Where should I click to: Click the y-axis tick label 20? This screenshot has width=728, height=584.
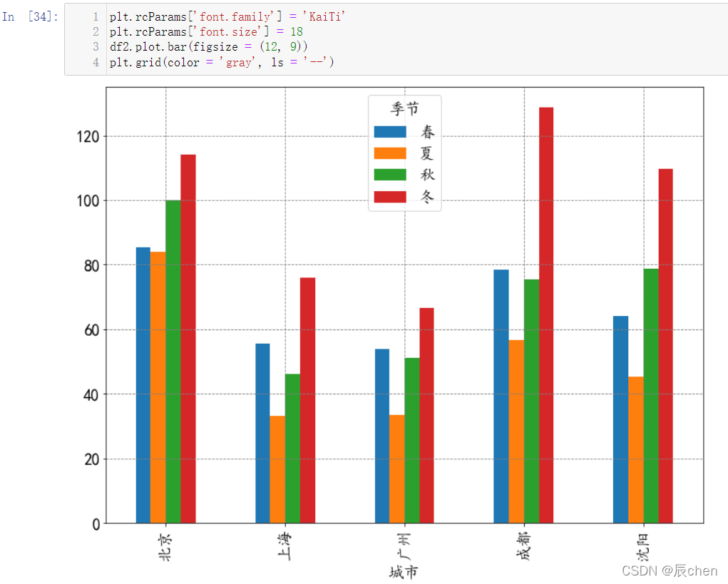[92, 460]
